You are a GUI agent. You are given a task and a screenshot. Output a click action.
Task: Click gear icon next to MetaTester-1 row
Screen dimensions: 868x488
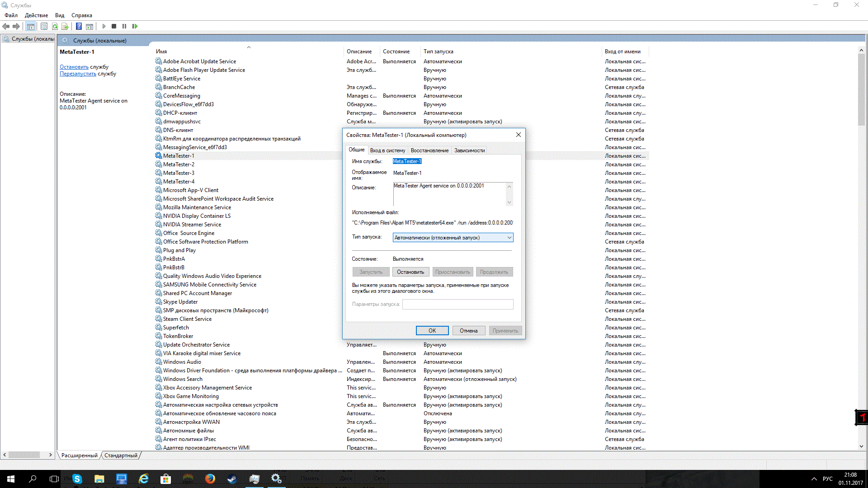(159, 155)
